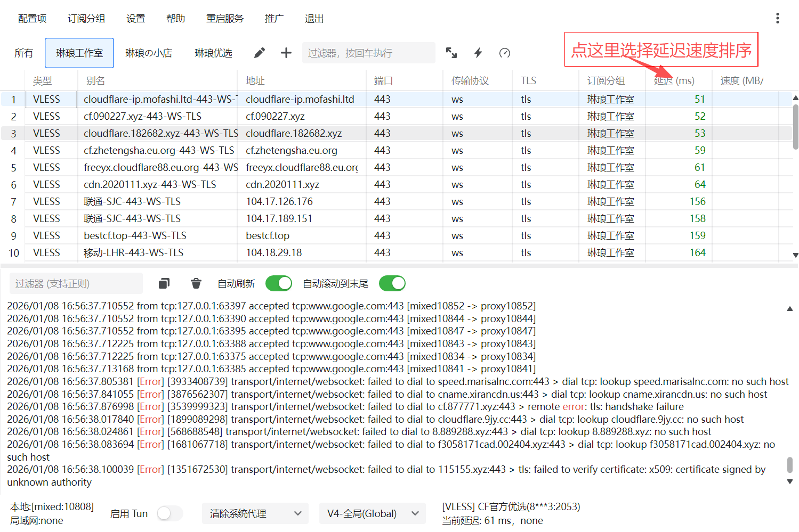Open the 订阅分组 menu

[86, 19]
